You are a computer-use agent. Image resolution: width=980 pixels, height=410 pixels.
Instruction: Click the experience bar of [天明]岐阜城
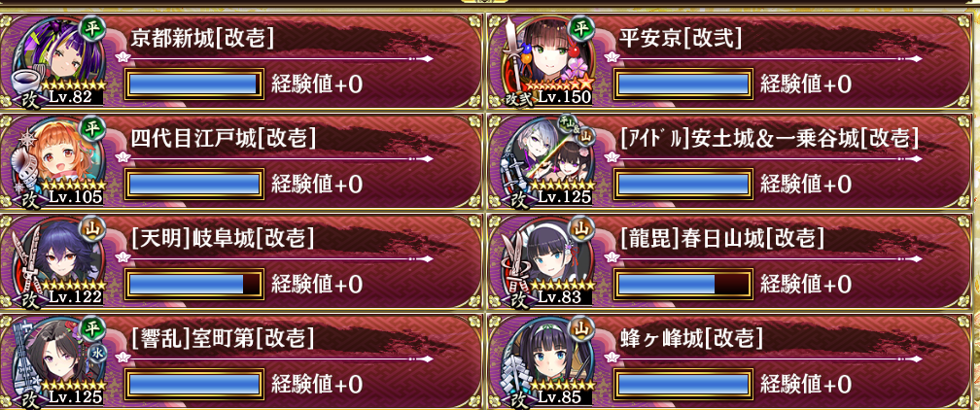(193, 285)
